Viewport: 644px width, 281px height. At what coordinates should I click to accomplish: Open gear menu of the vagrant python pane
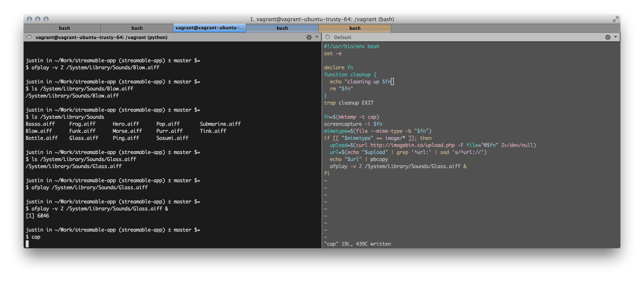point(309,37)
